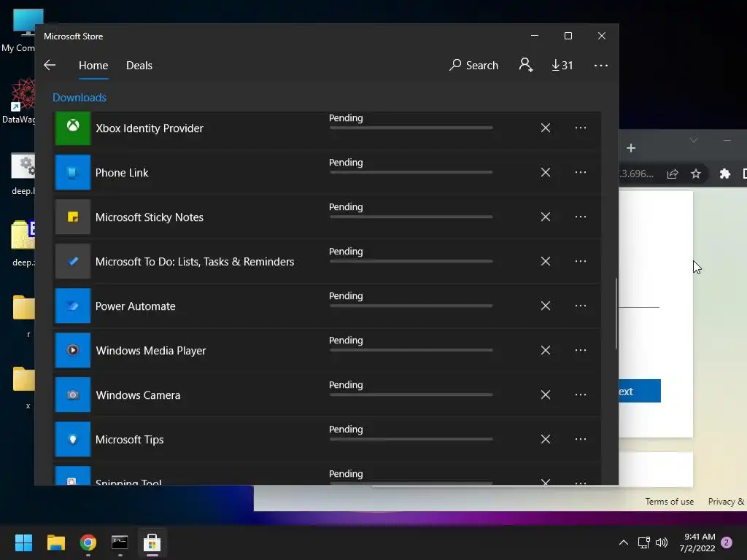Screen dimensions: 747x560
Task: Open more options for Windows Media Player
Action: tap(580, 350)
